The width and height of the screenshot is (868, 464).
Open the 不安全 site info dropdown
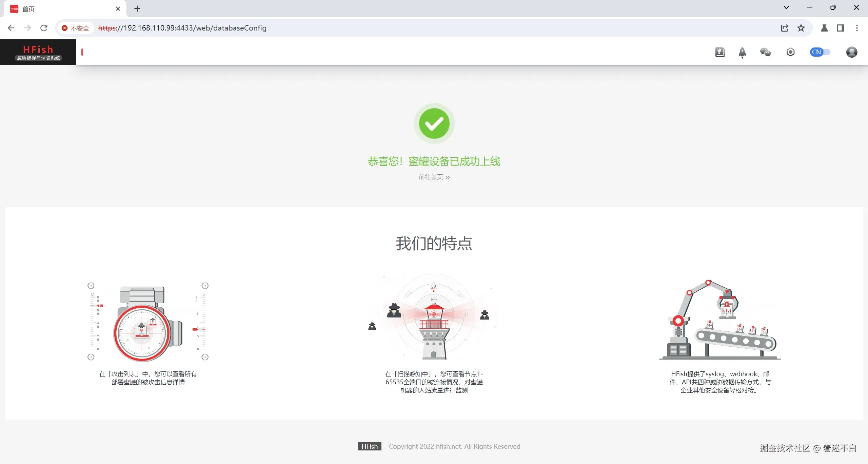point(75,28)
